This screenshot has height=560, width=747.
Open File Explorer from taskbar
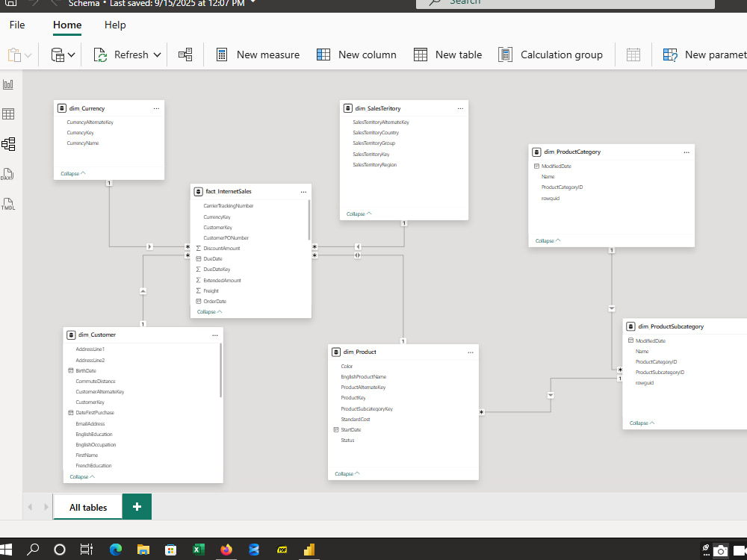pos(143,550)
